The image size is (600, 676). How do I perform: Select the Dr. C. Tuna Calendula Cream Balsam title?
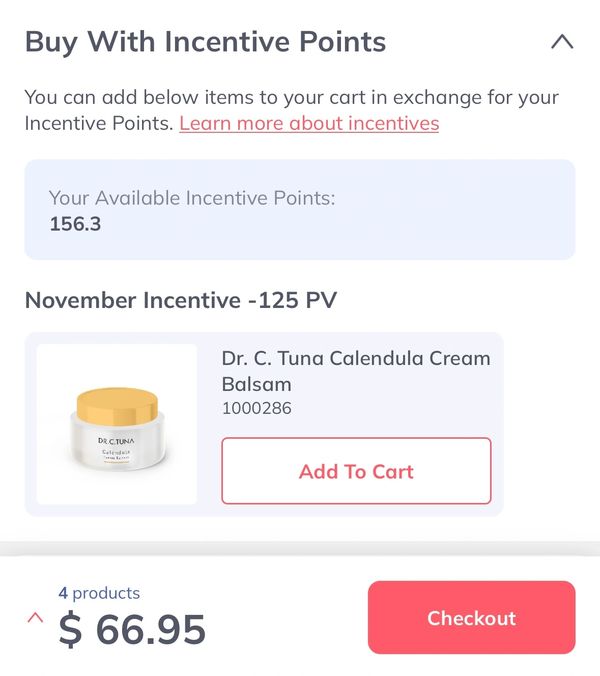[355, 371]
